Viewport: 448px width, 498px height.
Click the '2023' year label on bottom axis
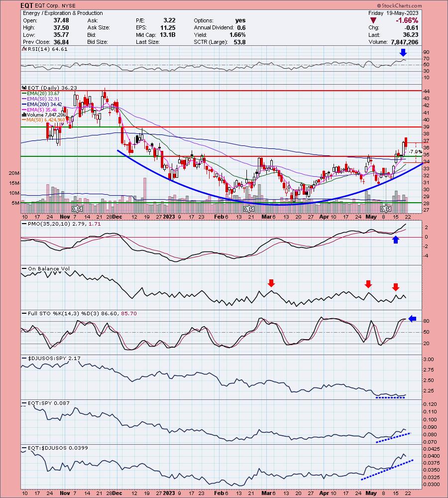tap(169, 493)
